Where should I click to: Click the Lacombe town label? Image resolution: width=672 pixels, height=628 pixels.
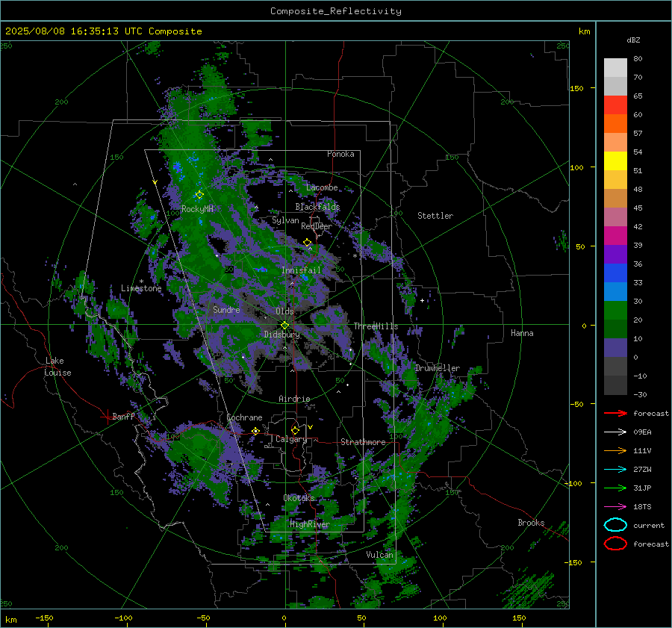[x=322, y=188]
